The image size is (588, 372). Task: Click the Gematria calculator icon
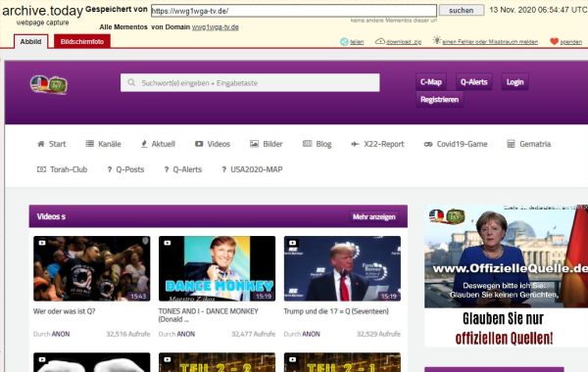[511, 144]
